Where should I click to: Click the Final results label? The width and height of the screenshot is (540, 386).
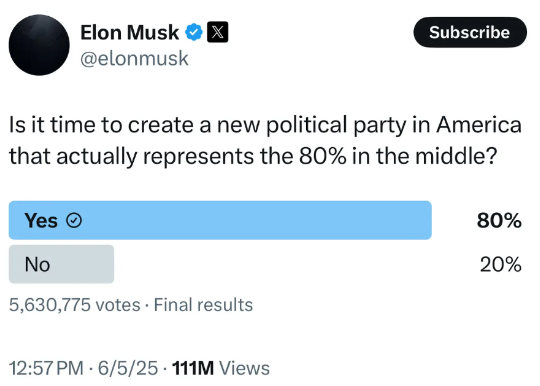(203, 305)
